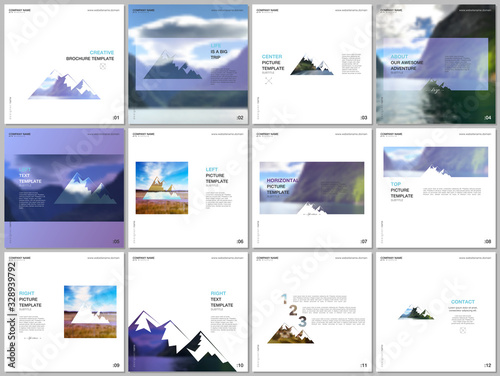
Task: Click the website address on page 01
Action: point(103,10)
